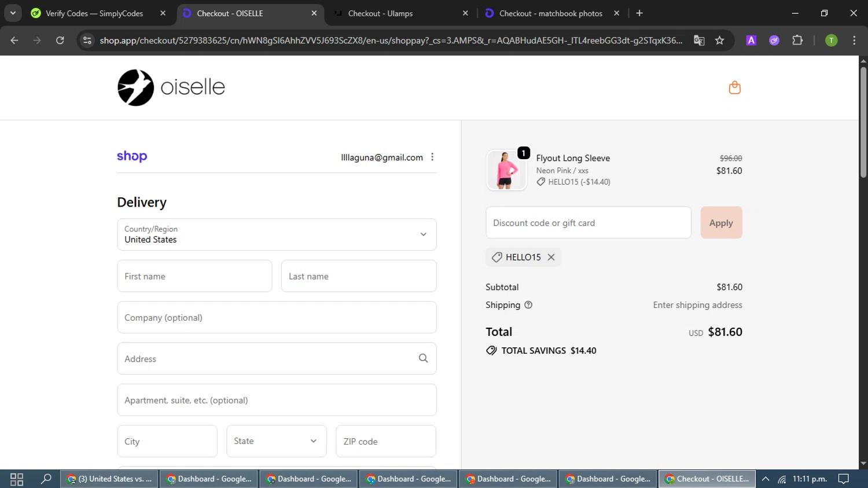Open Windows Task View in taskbar
868x488 pixels.
pos(16,479)
